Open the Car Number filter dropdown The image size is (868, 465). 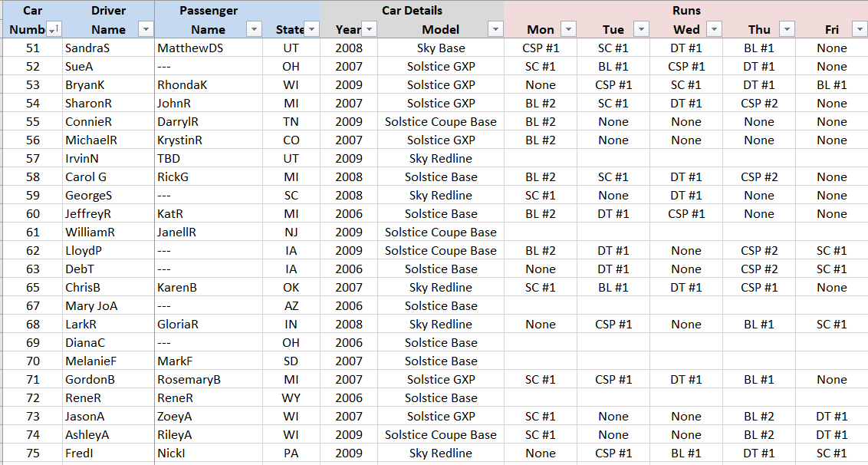pos(54,29)
